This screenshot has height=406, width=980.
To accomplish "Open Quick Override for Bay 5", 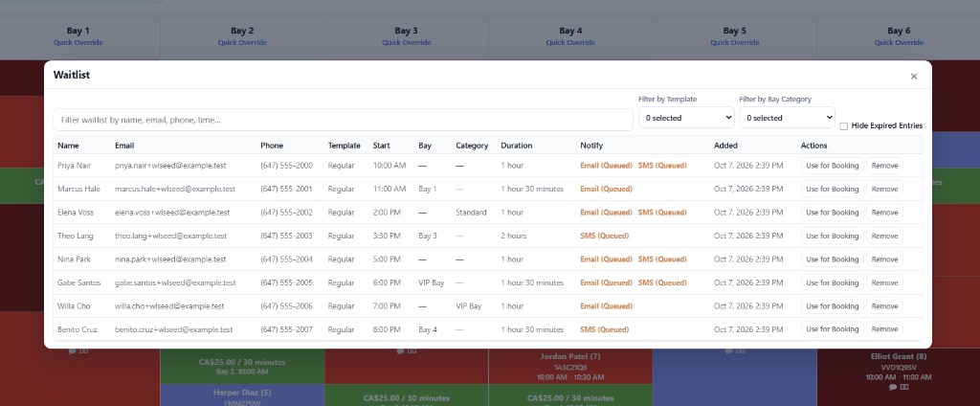I will pos(734,42).
